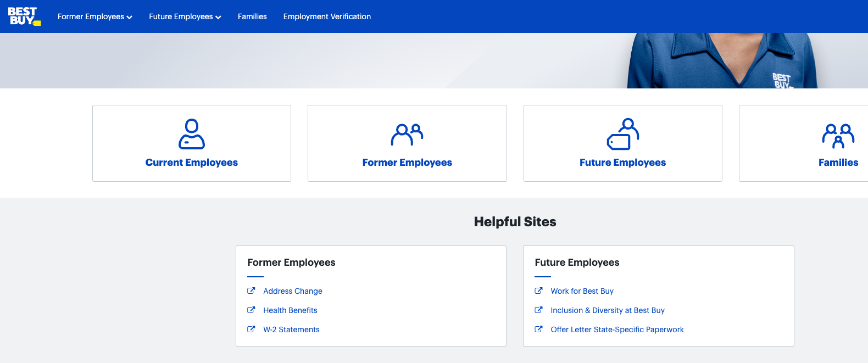Click the Current Employees person icon
The image size is (868, 363).
pyautogui.click(x=192, y=134)
